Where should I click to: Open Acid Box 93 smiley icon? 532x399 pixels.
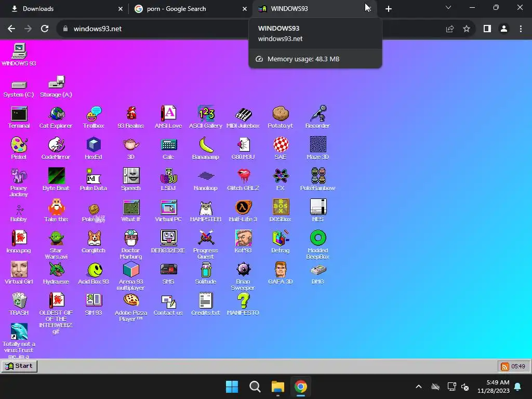[94, 273]
